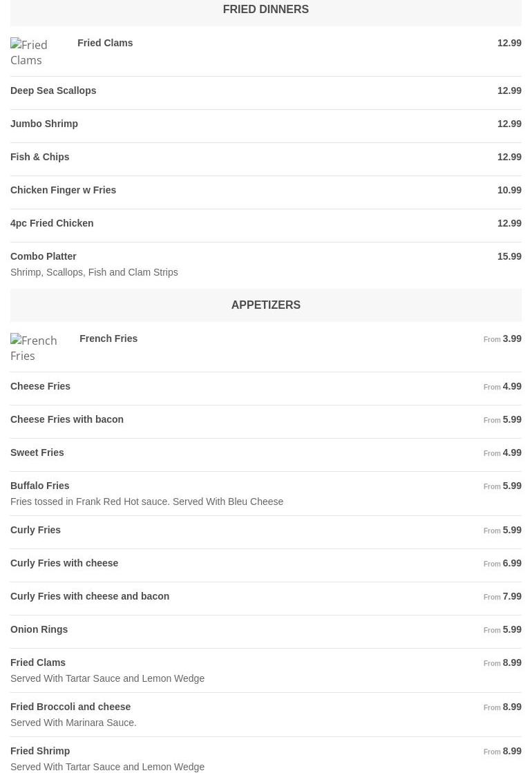Choose Sweet Fries appetizer

pyautogui.click(x=37, y=452)
